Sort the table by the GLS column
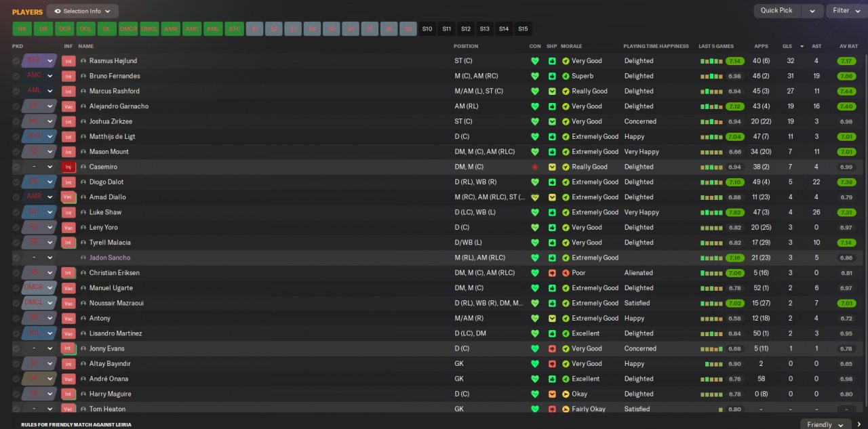 [x=787, y=46]
